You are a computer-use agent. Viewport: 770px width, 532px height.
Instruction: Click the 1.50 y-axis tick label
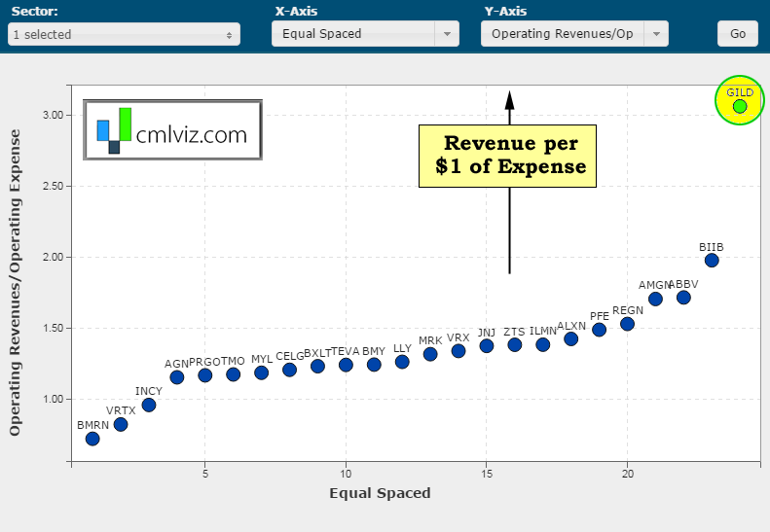[x=53, y=328]
